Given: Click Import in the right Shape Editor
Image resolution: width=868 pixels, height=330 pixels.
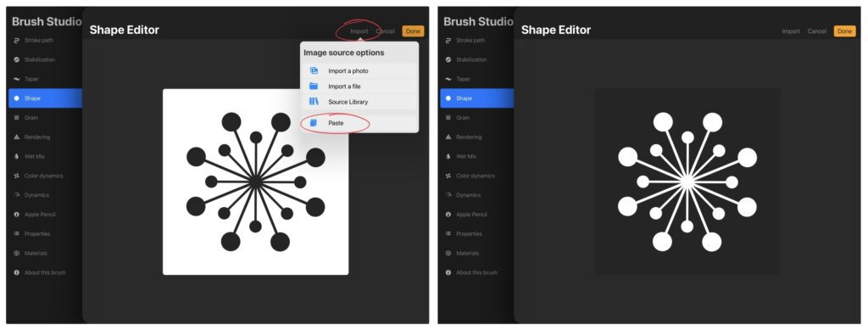Looking at the screenshot, I should (791, 31).
